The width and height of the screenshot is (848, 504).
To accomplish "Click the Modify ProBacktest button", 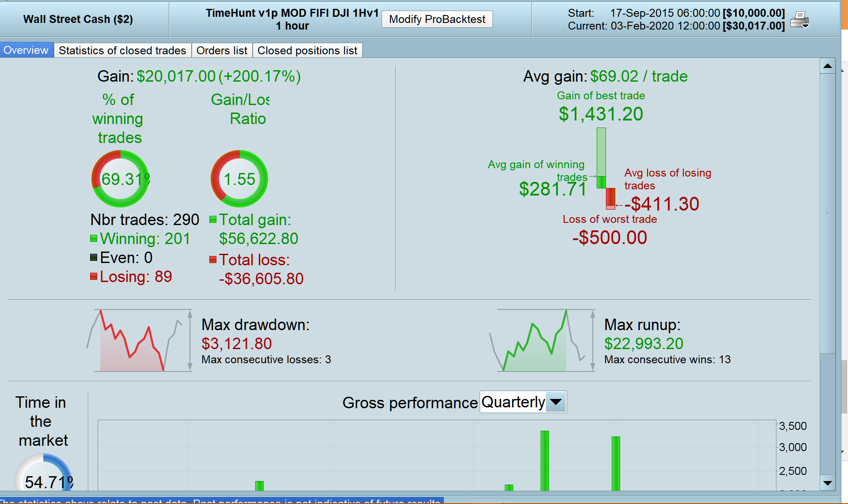I will click(437, 19).
